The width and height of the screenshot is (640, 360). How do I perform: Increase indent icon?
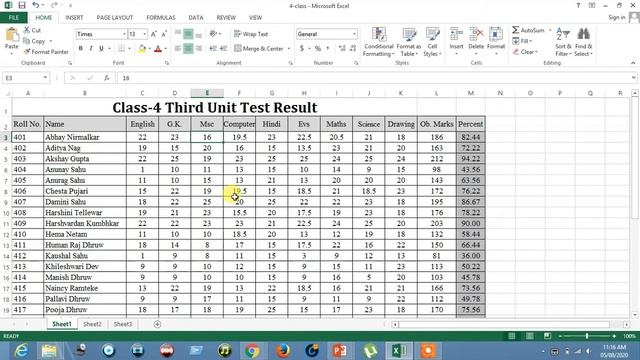point(223,49)
